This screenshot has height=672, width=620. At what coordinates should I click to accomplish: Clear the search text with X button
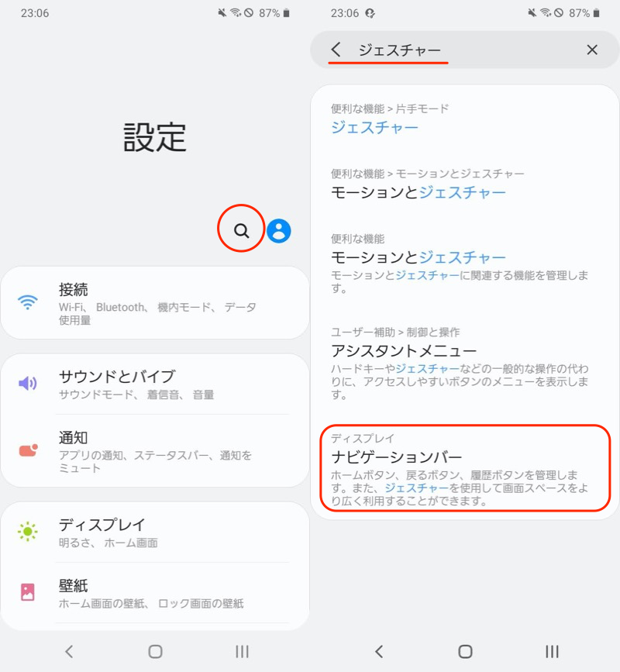pos(592,50)
